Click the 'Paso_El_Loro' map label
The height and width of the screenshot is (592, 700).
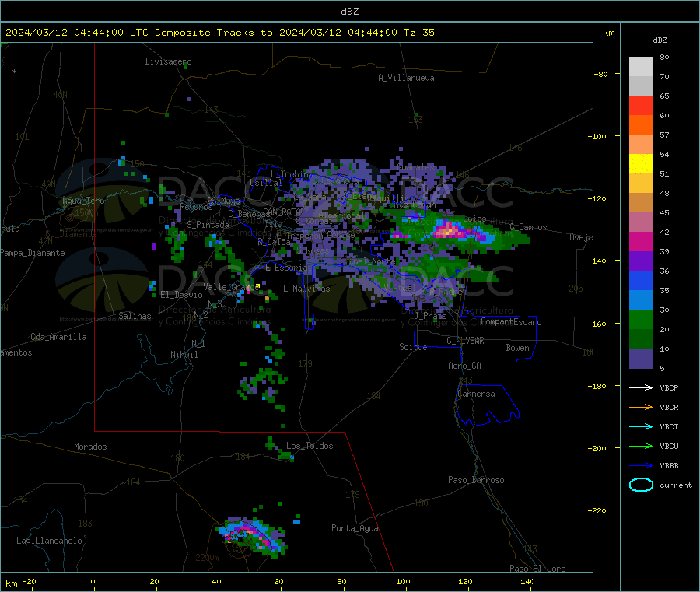point(537,569)
